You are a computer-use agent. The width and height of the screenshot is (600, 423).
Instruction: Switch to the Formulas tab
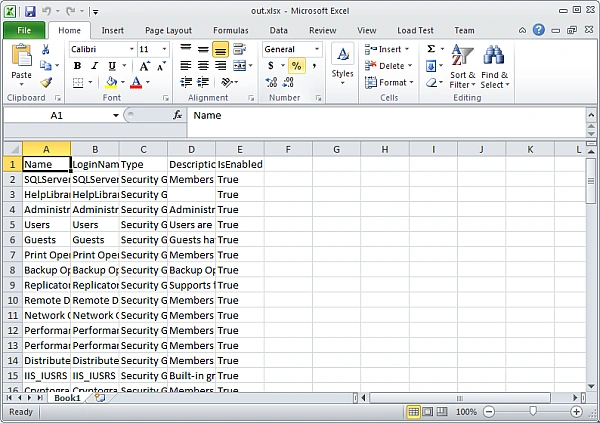(x=231, y=30)
